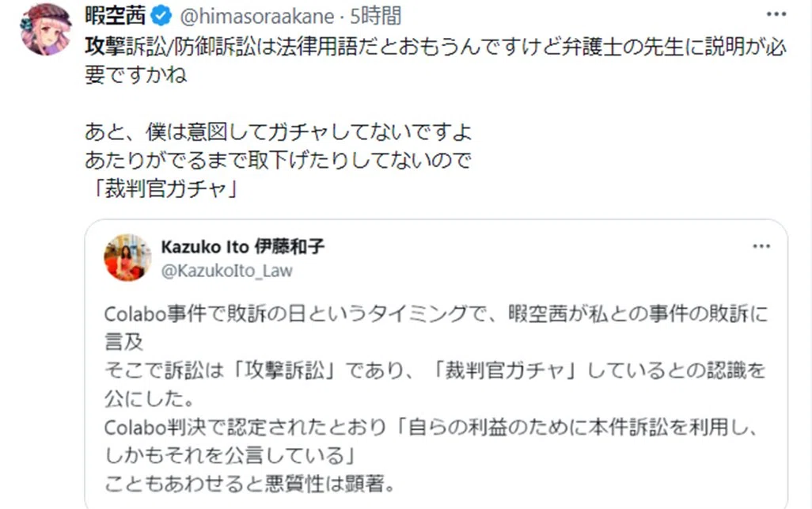Click the Kazuko Ito 伊藤和子 display name
This screenshot has width=812, height=509.
243,246
